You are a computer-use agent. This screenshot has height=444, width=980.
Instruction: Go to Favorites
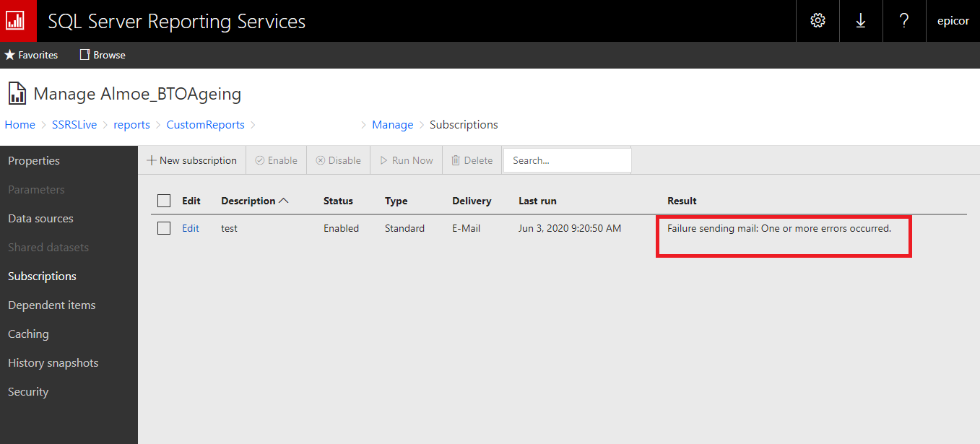pos(31,55)
